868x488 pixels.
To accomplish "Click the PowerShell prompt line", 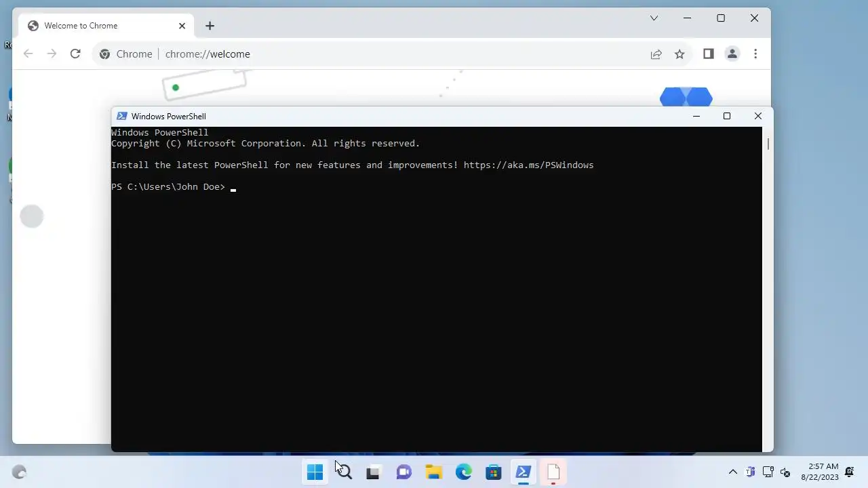I will 174,187.
